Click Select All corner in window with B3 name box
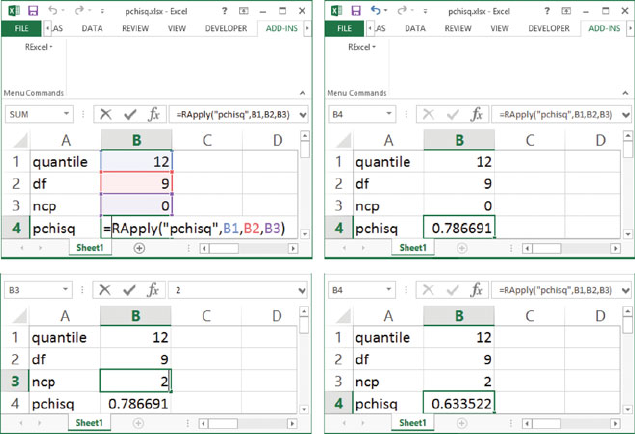 coord(20,316)
